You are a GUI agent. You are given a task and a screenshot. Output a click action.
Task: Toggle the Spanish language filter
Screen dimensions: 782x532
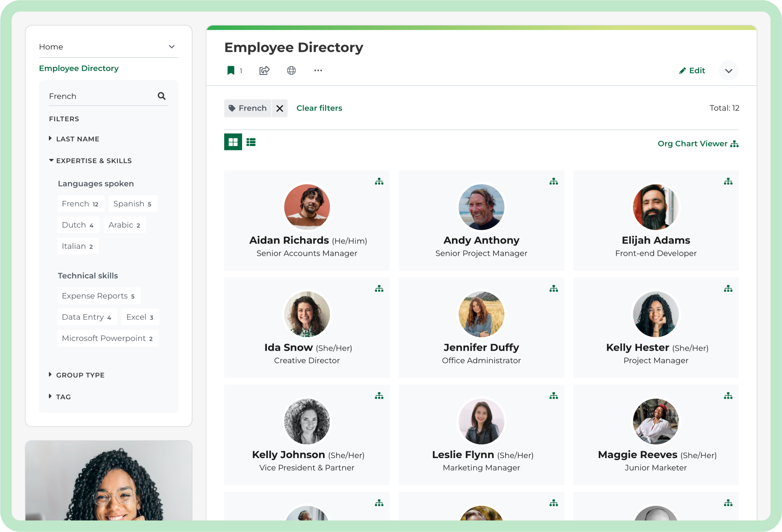pos(133,204)
